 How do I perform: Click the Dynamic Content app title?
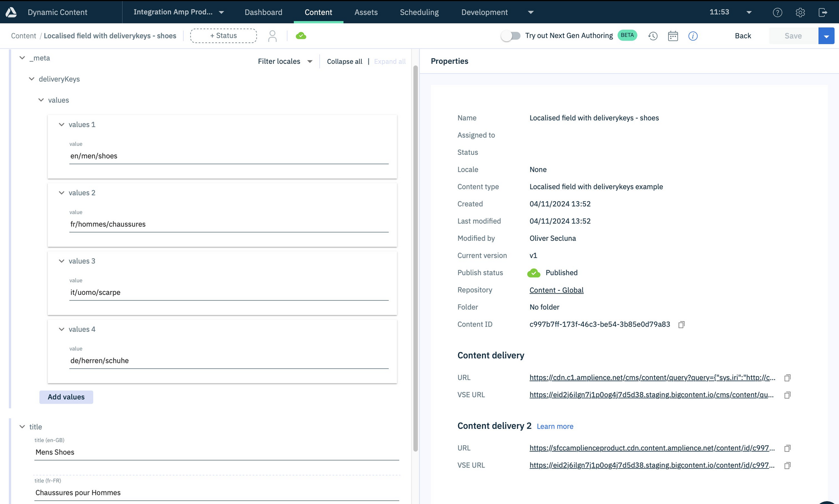click(58, 12)
